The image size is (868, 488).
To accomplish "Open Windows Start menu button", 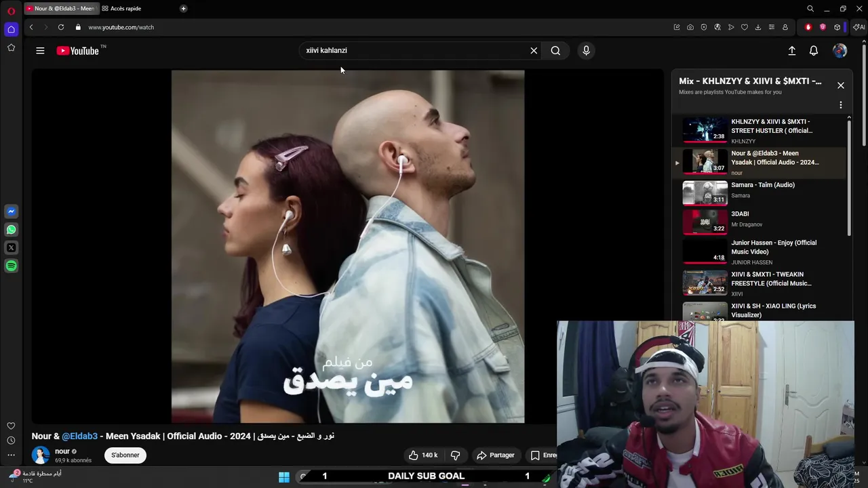I will click(x=284, y=477).
